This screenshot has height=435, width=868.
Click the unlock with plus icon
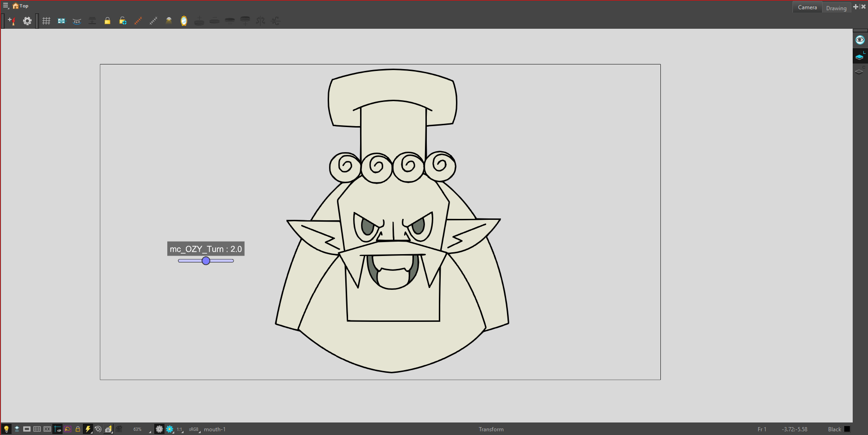pyautogui.click(x=123, y=21)
